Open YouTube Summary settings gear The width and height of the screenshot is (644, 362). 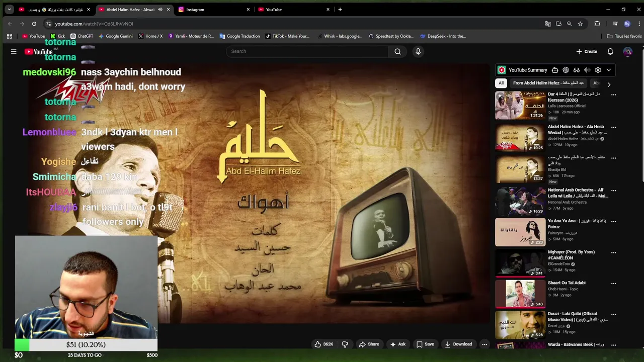pyautogui.click(x=598, y=70)
